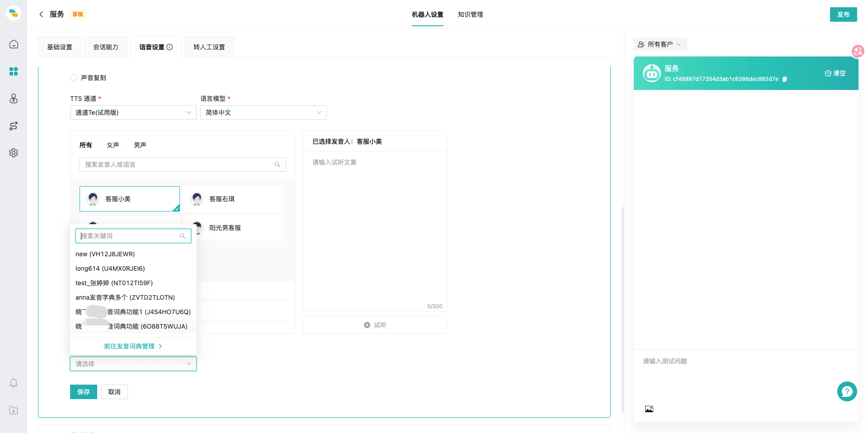Click the search icon in 搜索关键词 box
Image resolution: width=868 pixels, height=433 pixels.
pyautogui.click(x=183, y=236)
